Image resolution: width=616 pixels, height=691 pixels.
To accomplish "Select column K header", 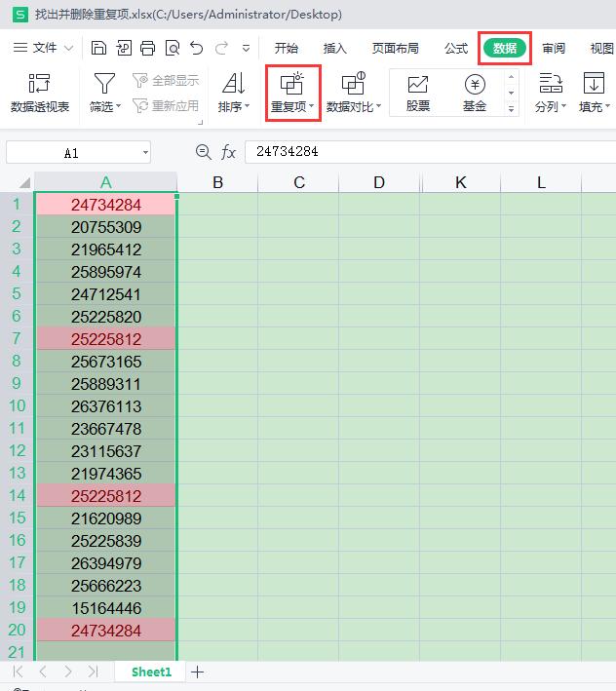I will (x=461, y=182).
